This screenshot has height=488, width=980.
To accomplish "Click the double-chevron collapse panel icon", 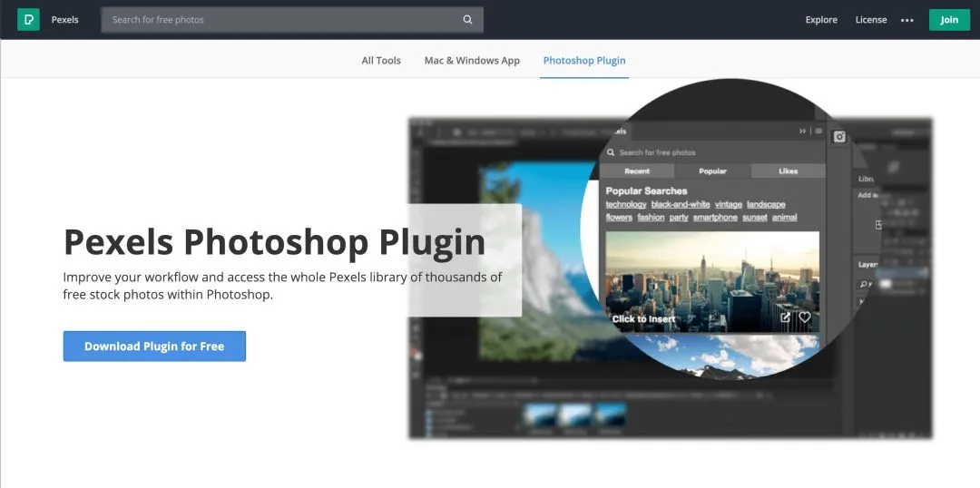I will point(803,132).
